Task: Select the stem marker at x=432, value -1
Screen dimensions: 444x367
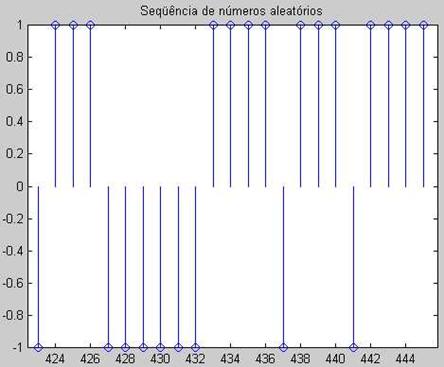Action: point(195,348)
